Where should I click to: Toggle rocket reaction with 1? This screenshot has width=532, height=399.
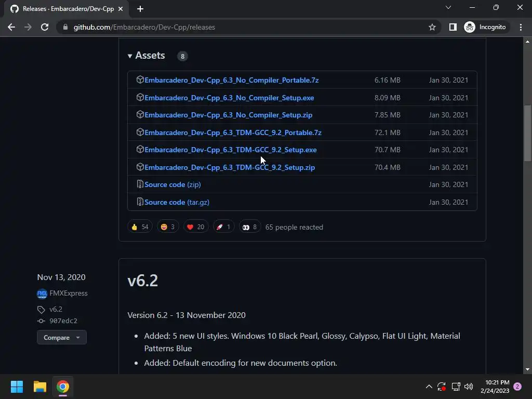[223, 227]
